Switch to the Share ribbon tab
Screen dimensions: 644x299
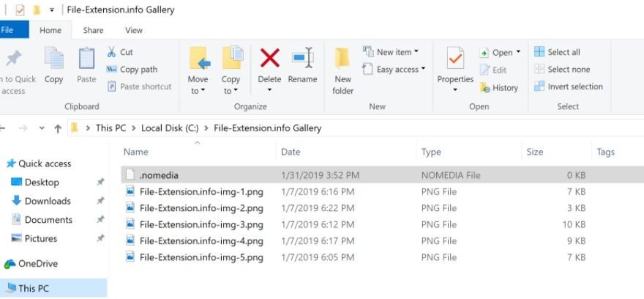tap(93, 30)
